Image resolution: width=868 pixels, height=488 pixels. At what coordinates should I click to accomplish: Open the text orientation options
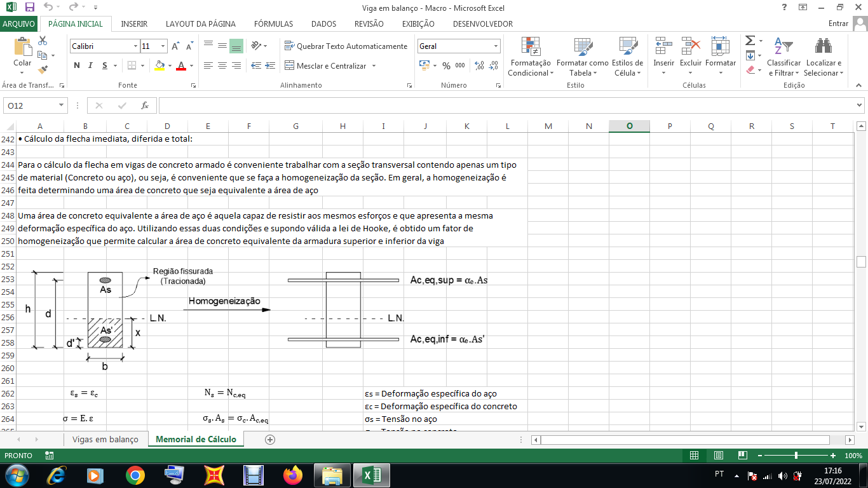256,46
